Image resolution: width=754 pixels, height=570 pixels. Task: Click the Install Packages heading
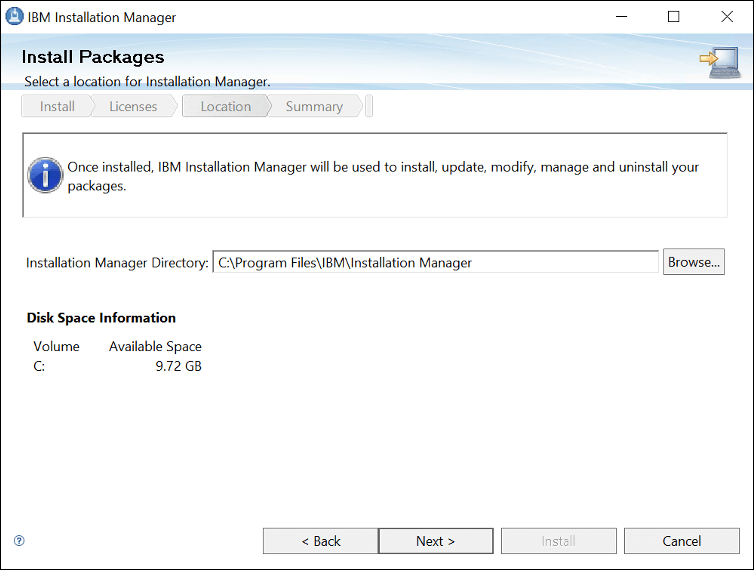[x=93, y=57]
